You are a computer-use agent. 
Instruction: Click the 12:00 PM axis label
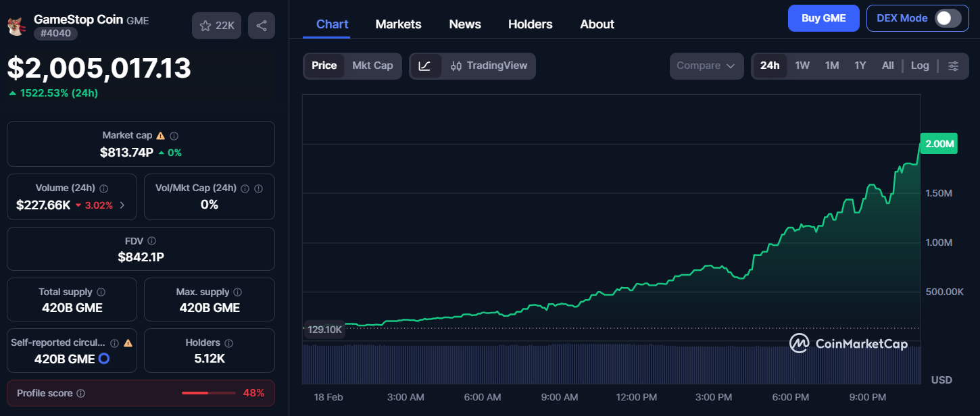(636, 397)
